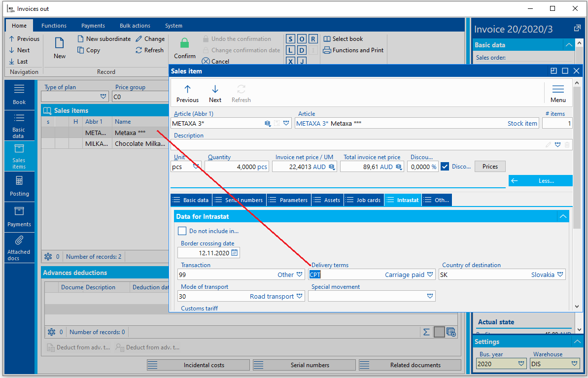
Task: Open Attached docs in the sidebar
Action: 19,248
